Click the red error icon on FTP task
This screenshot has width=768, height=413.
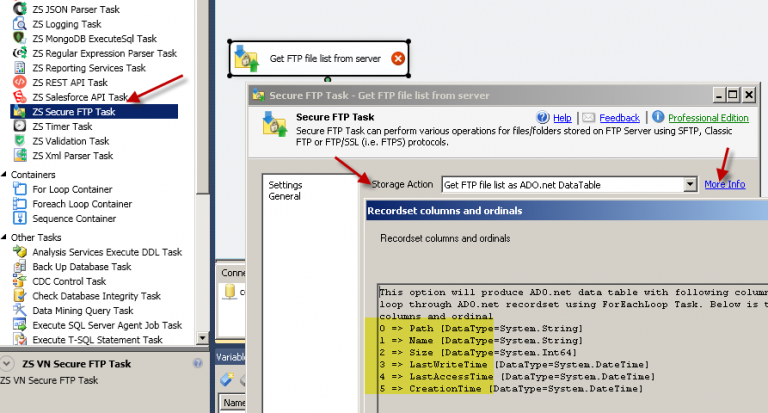[398, 59]
